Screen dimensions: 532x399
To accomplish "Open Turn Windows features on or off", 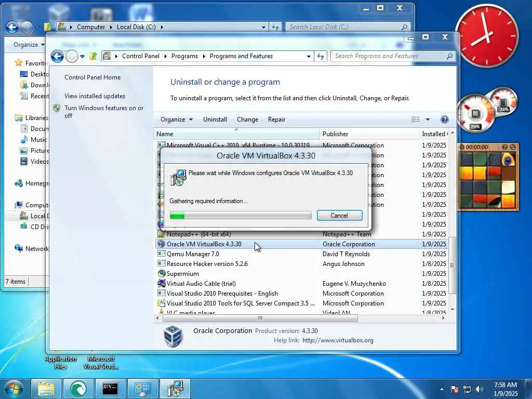I will click(x=104, y=112).
